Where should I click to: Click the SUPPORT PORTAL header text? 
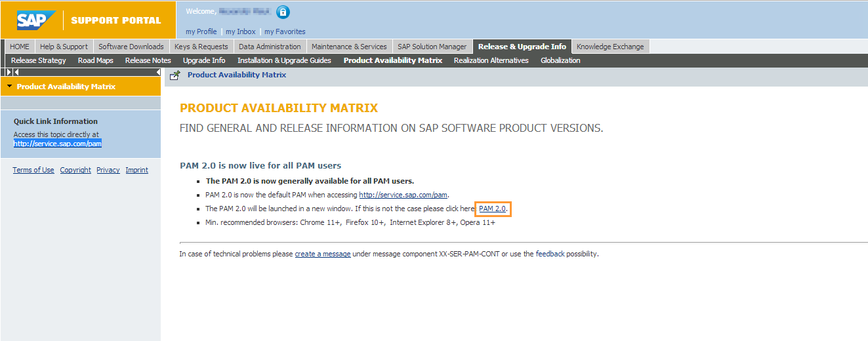point(116,20)
